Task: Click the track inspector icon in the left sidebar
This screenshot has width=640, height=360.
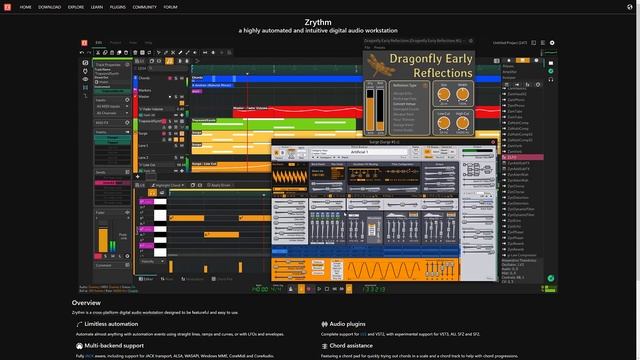Action: [85, 63]
